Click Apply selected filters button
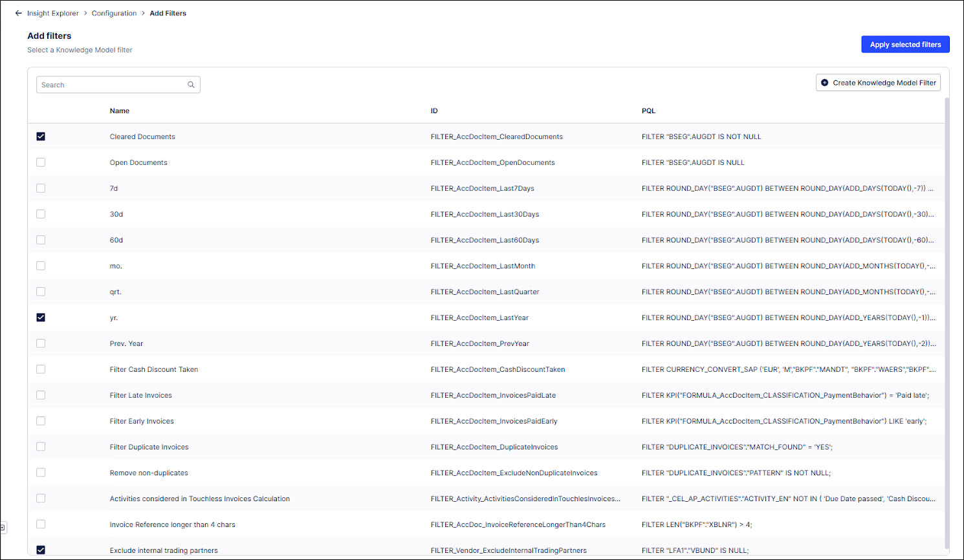964x560 pixels. [905, 45]
